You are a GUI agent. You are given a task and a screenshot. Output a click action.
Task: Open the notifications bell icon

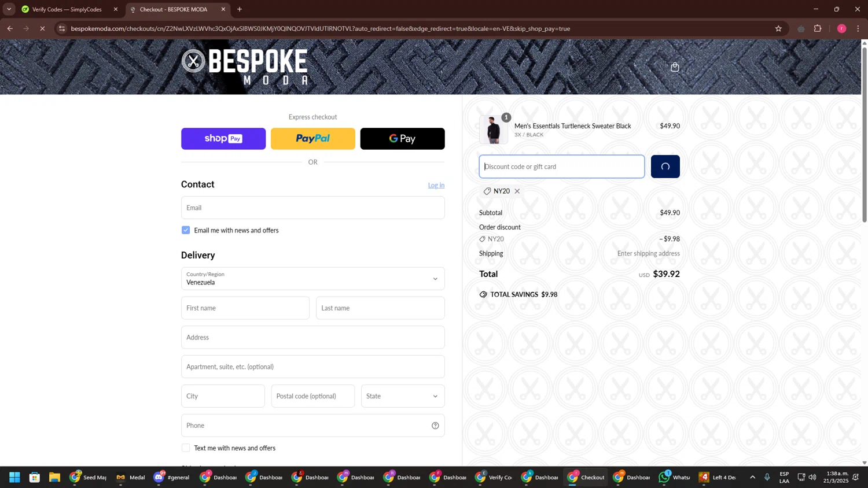tap(856, 477)
